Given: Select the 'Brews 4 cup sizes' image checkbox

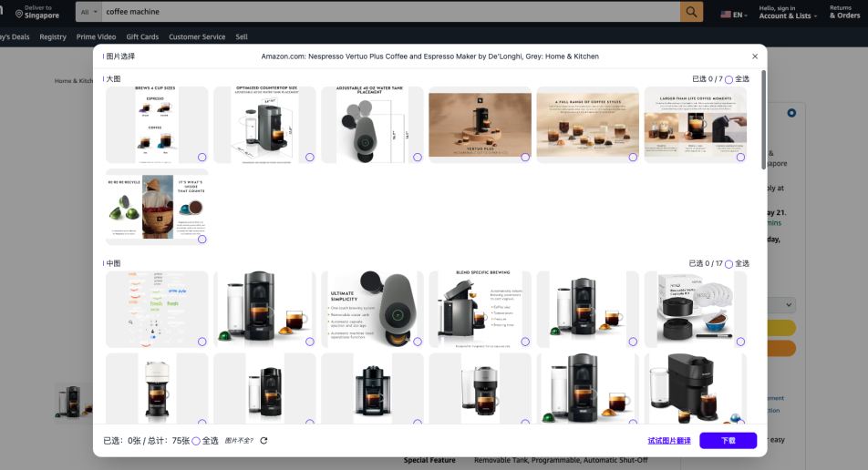Looking at the screenshot, I should 201,158.
